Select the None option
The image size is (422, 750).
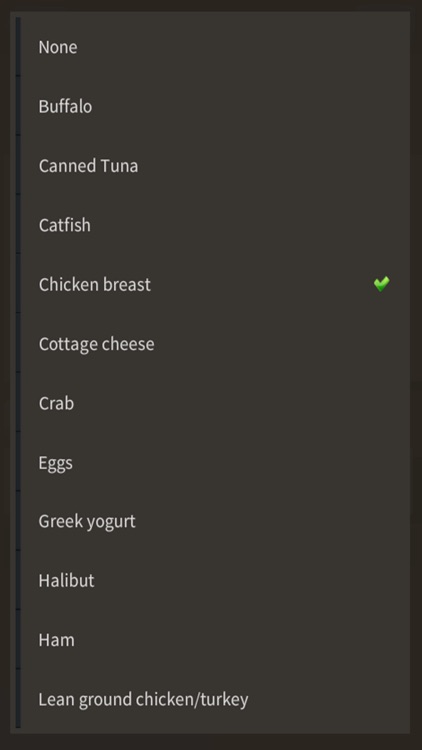coord(211,47)
